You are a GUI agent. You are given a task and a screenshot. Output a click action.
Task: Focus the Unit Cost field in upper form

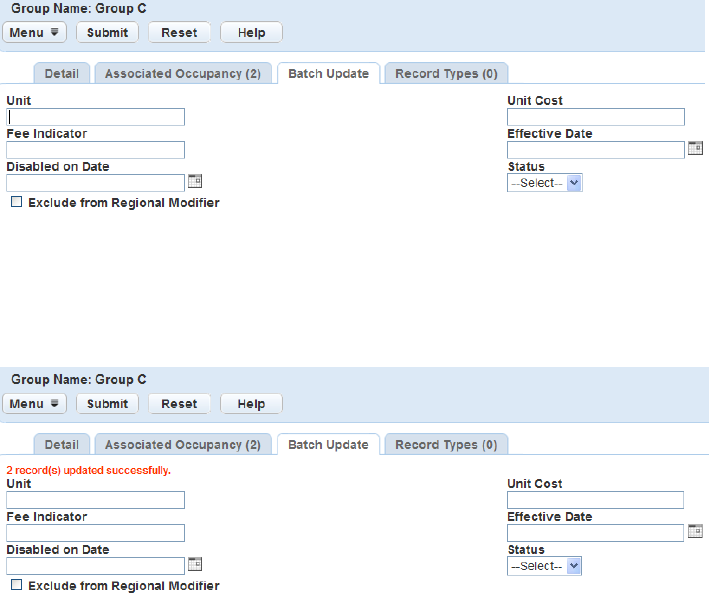pos(596,117)
